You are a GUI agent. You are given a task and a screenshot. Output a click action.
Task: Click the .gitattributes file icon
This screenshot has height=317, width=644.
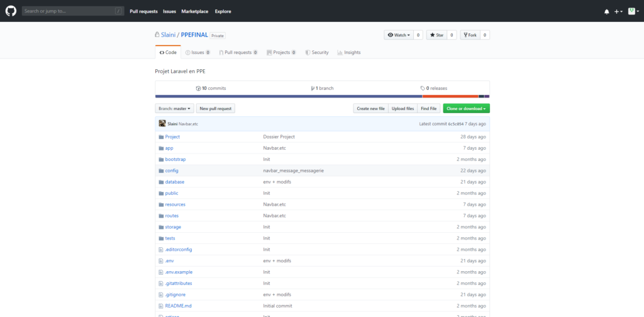(161, 283)
